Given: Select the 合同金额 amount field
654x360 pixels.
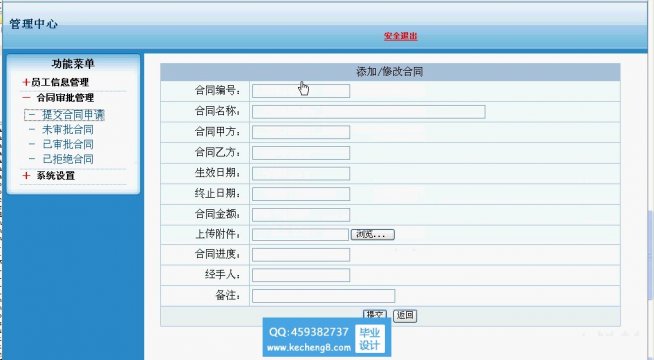Looking at the screenshot, I should 301,214.
